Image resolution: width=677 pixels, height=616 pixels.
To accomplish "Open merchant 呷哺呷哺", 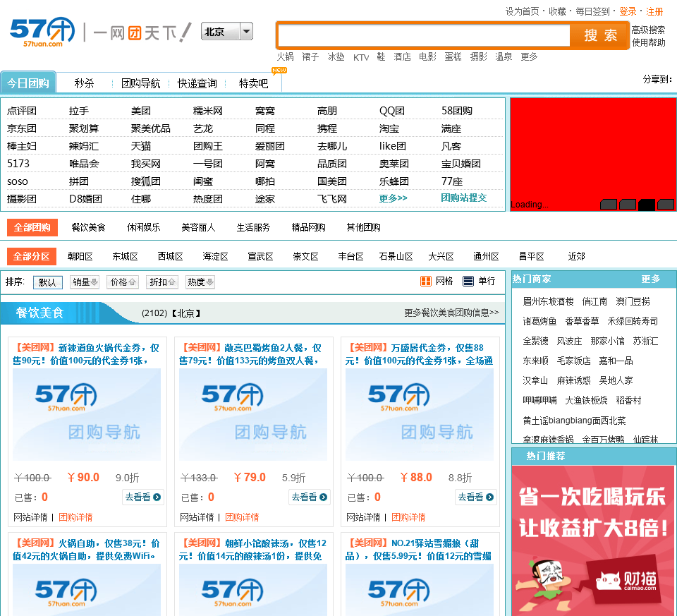I will coord(539,401).
